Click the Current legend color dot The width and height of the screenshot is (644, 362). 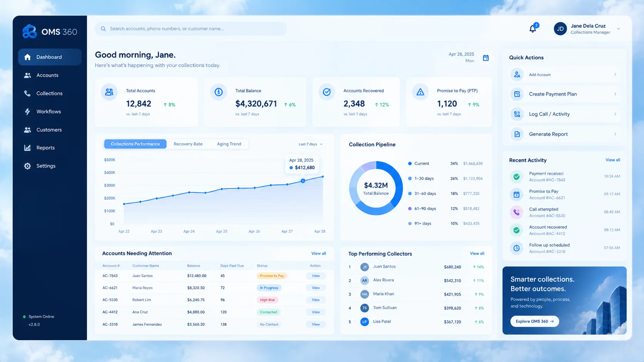pyautogui.click(x=410, y=163)
